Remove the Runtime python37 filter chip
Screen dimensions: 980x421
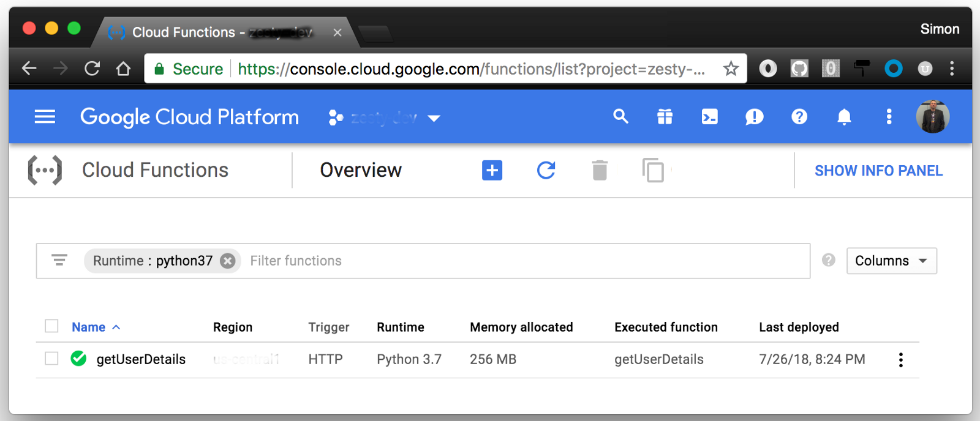(227, 261)
